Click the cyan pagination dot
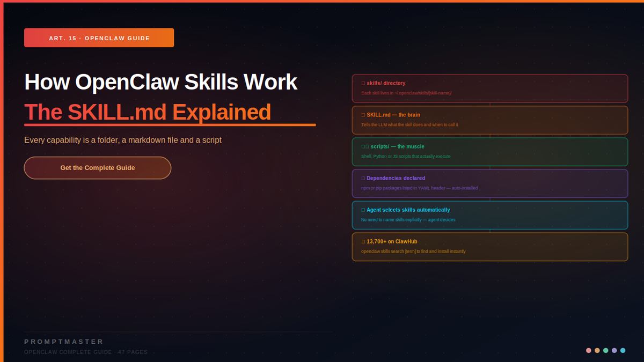 tap(623, 350)
